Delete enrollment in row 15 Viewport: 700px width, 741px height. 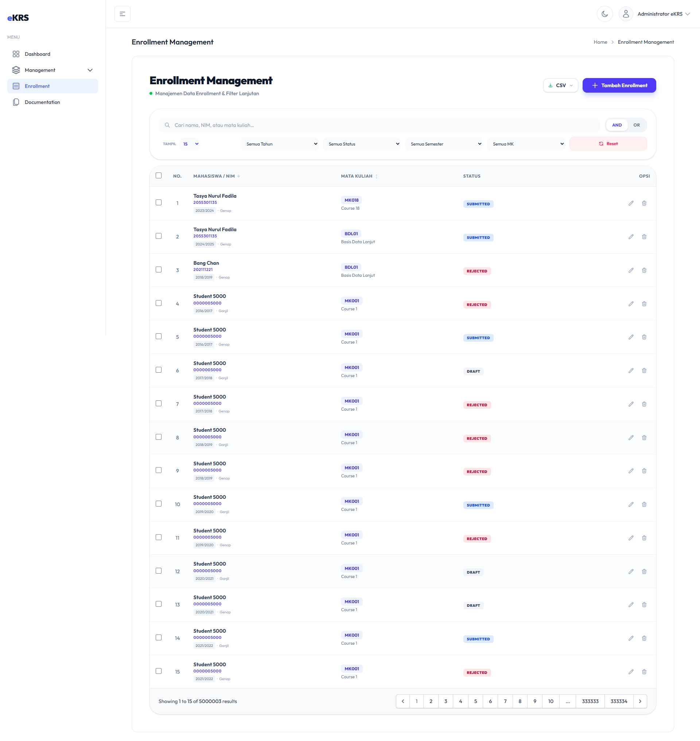(x=643, y=672)
